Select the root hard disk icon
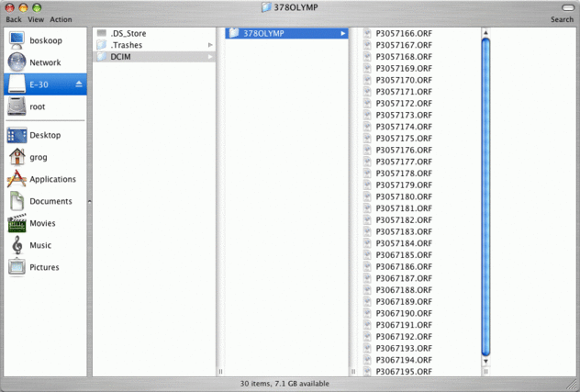Screen dimensions: 580x392 coord(17,106)
